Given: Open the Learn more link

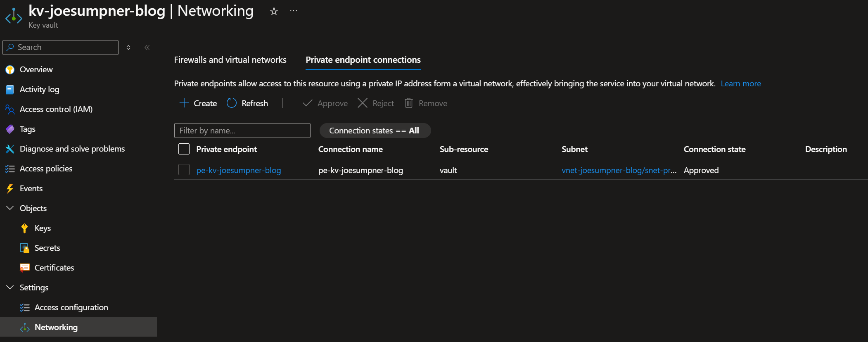Looking at the screenshot, I should pyautogui.click(x=741, y=83).
